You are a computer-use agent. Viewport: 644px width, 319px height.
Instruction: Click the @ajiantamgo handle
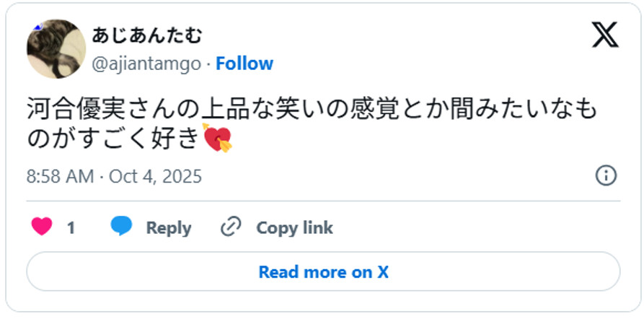[x=146, y=64]
